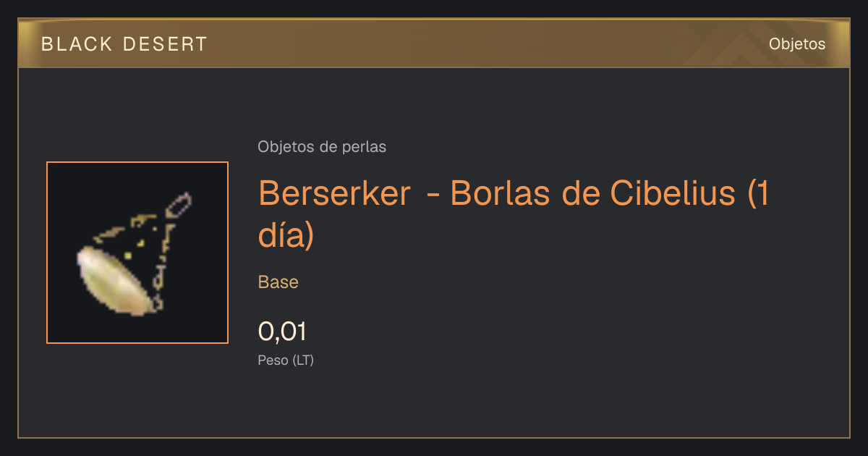This screenshot has height=456, width=868.
Task: Open the Objetos link in the header
Action: 797,43
